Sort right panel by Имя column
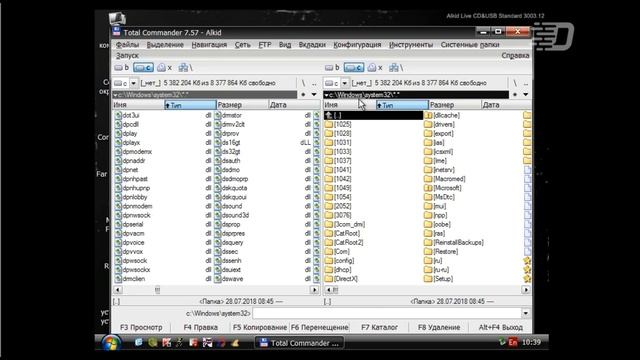 [349, 105]
